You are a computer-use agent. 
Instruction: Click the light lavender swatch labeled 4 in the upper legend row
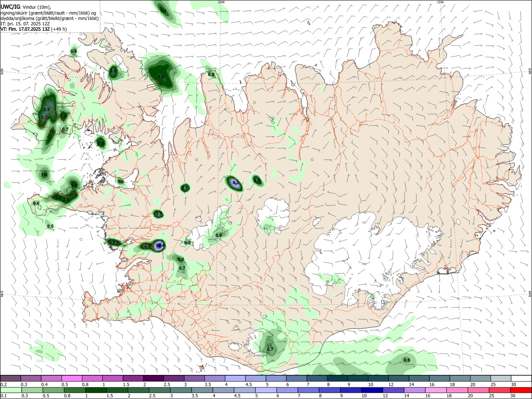(236, 378)
